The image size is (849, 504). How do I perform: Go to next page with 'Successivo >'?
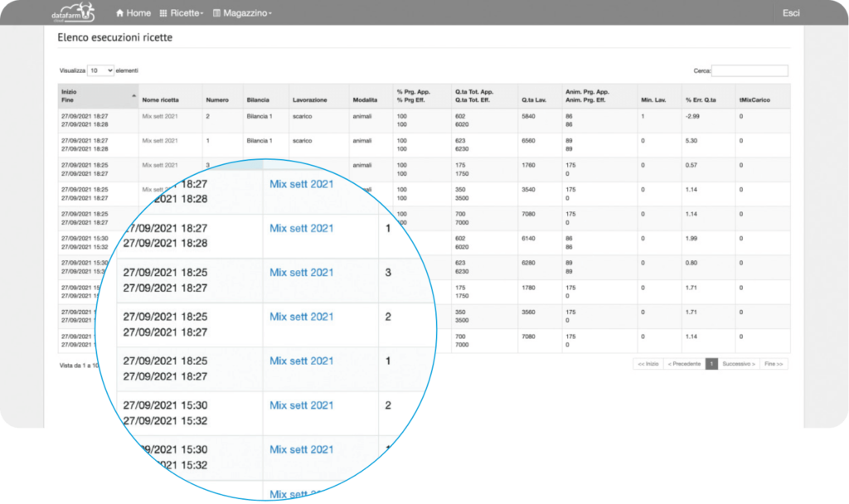[739, 364]
